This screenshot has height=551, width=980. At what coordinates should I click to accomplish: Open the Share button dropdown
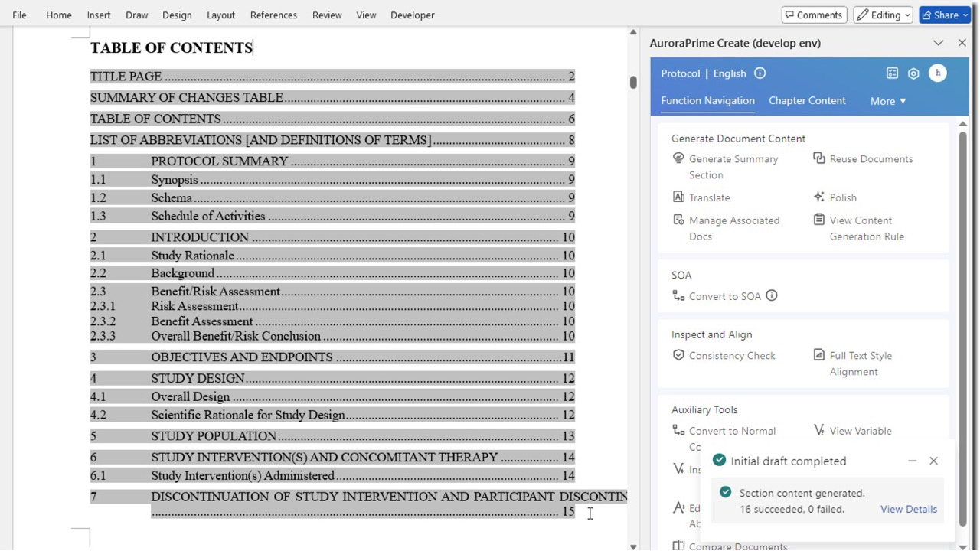[966, 15]
